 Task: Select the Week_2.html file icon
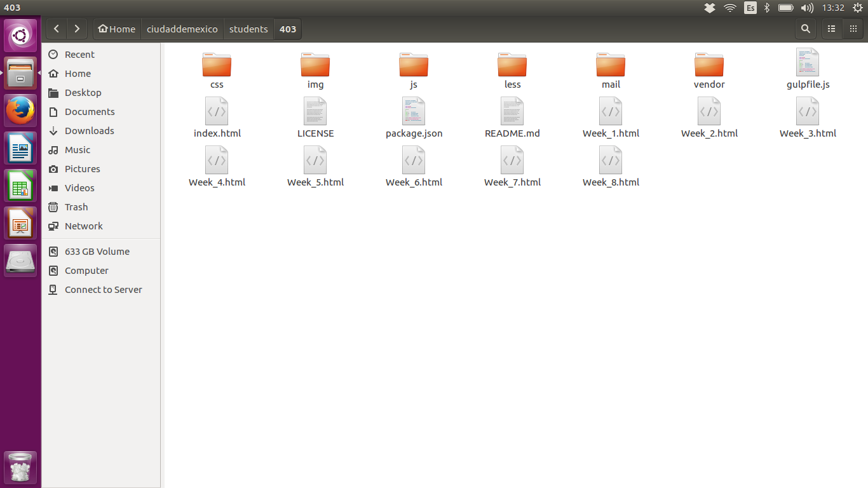(x=709, y=111)
